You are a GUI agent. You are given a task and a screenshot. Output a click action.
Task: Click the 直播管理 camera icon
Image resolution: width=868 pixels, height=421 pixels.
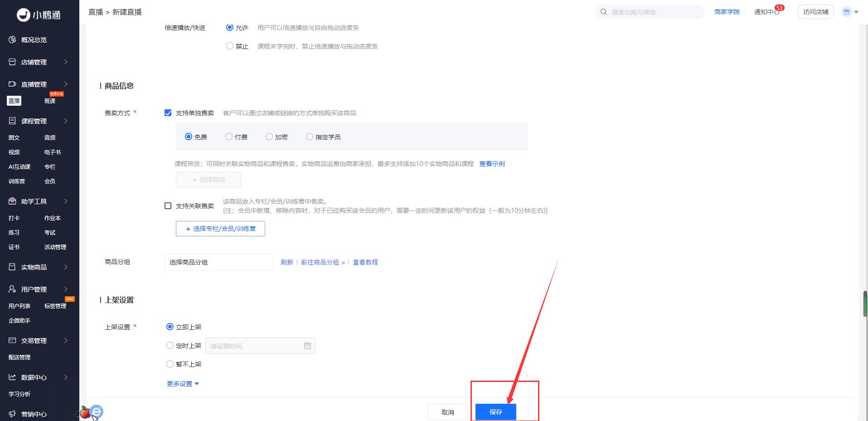tap(12, 84)
